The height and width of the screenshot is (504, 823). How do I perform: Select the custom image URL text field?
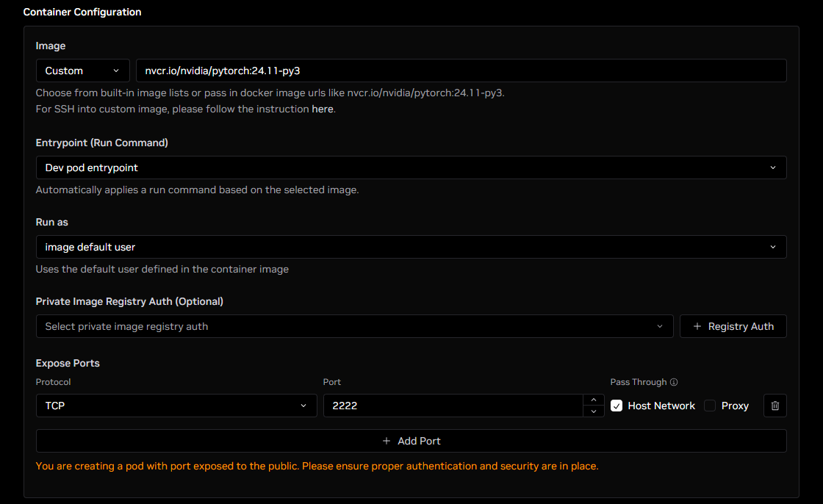point(461,71)
